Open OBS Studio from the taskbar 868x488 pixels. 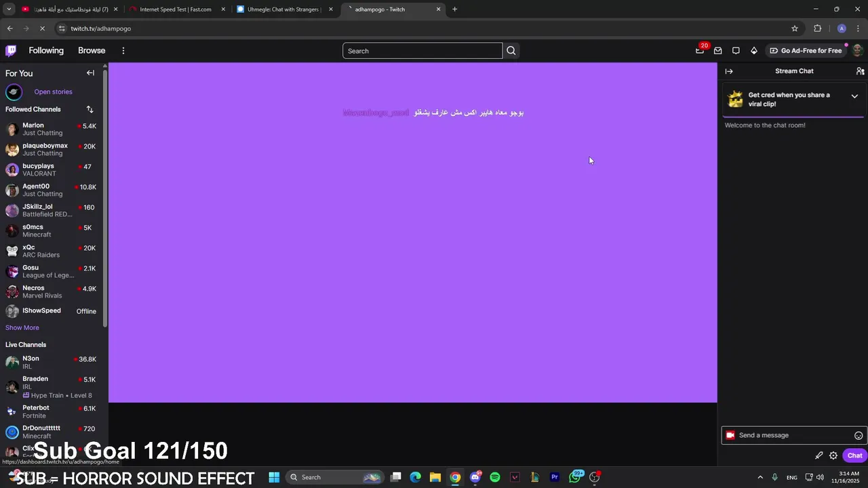click(595, 477)
